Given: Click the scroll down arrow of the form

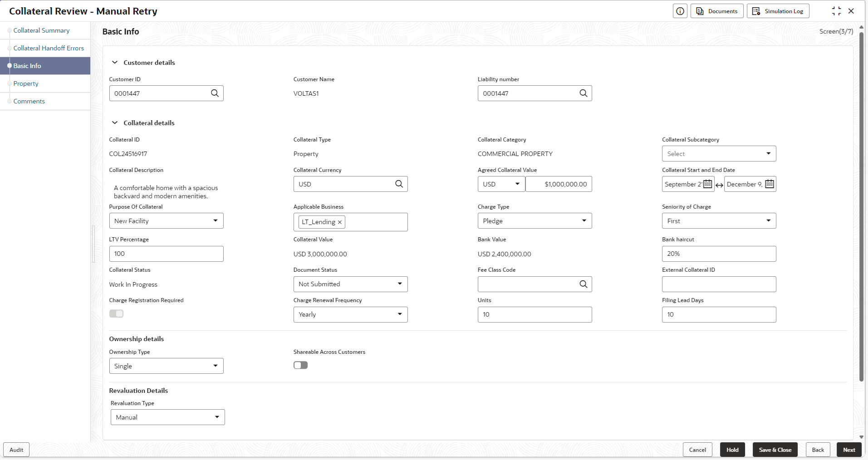Looking at the screenshot, I should click(x=861, y=437).
